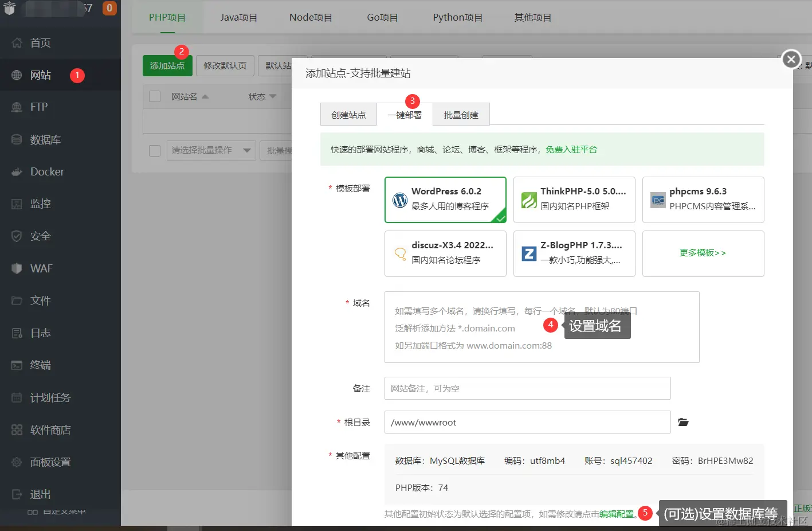Close the 添加站点 dialog

coord(791,58)
